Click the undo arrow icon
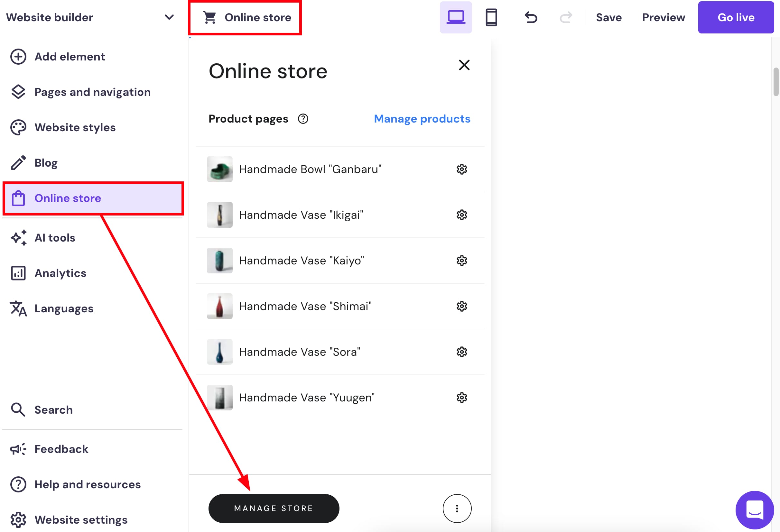 coord(531,17)
